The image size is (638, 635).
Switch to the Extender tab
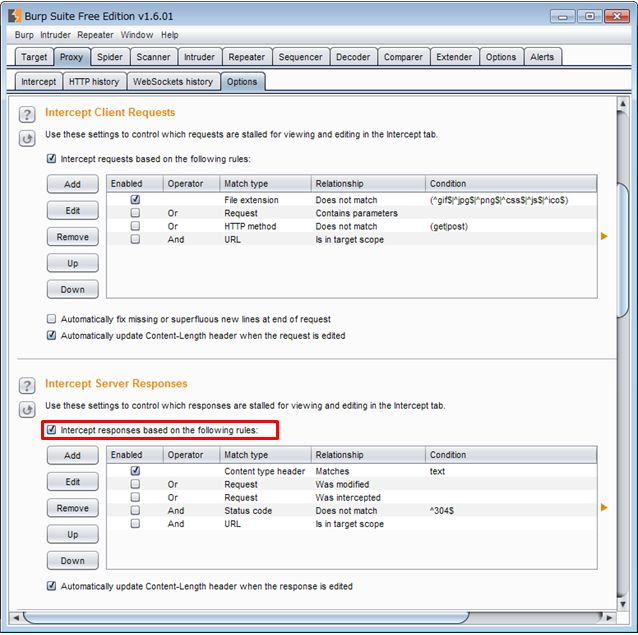[x=454, y=57]
